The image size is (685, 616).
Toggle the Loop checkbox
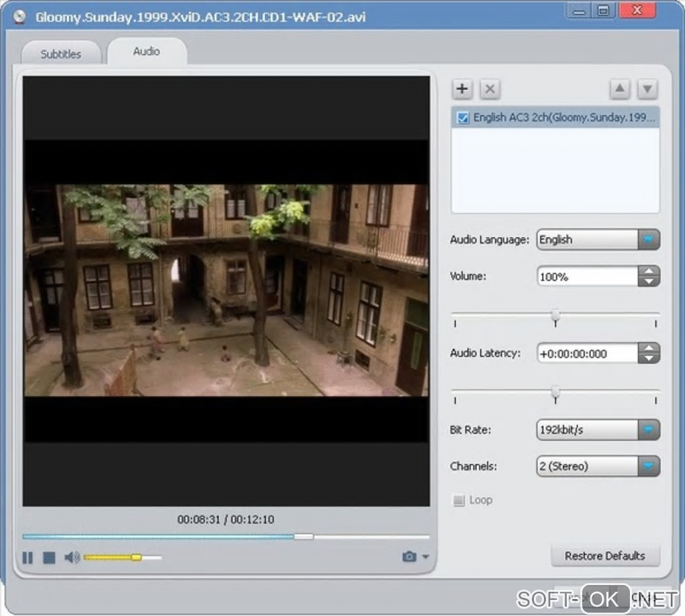click(x=459, y=500)
